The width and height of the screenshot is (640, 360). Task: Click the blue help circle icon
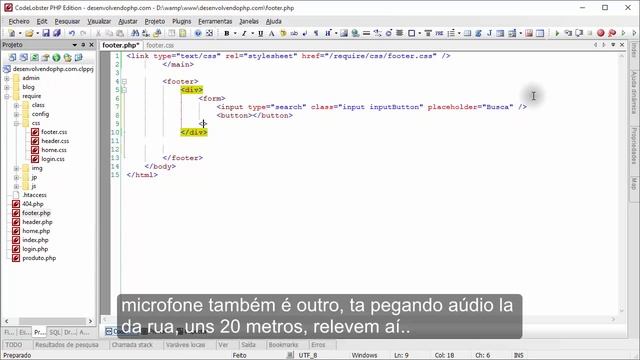coord(198,33)
